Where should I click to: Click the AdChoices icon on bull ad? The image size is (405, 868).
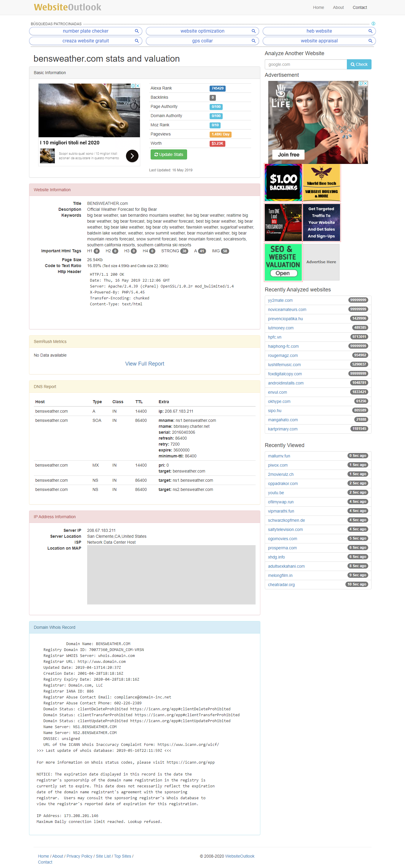coord(133,86)
